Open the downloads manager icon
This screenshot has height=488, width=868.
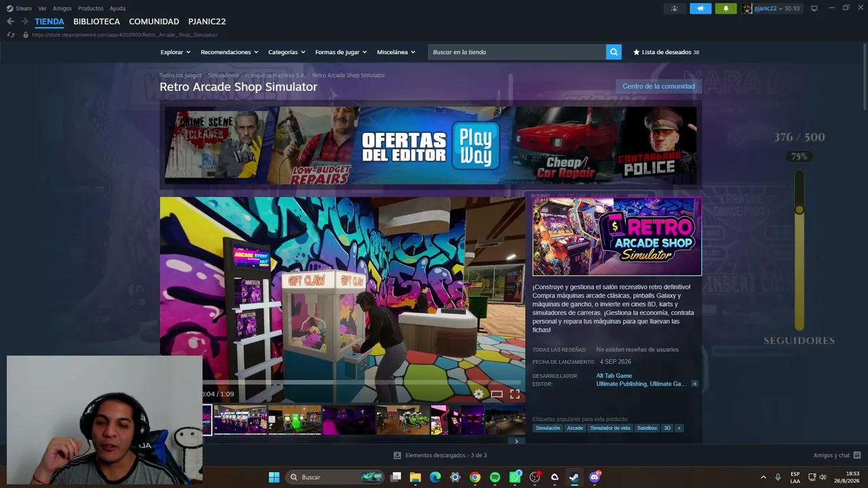397,455
